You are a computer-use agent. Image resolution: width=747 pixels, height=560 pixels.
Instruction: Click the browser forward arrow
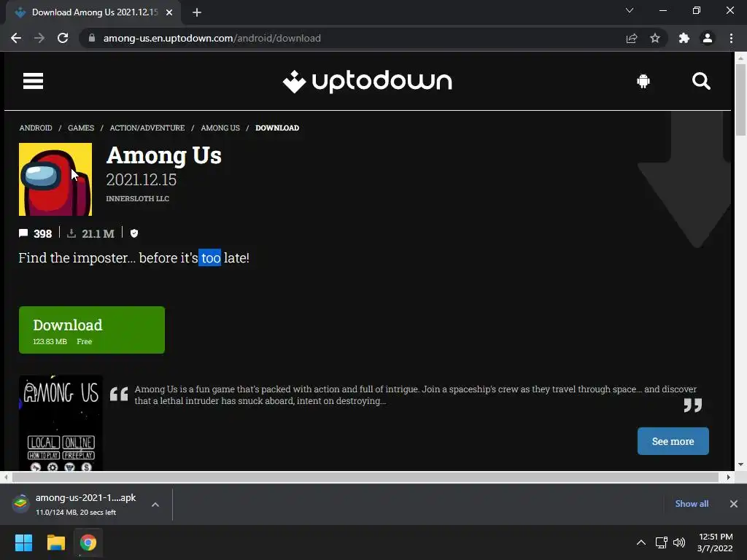tap(39, 38)
